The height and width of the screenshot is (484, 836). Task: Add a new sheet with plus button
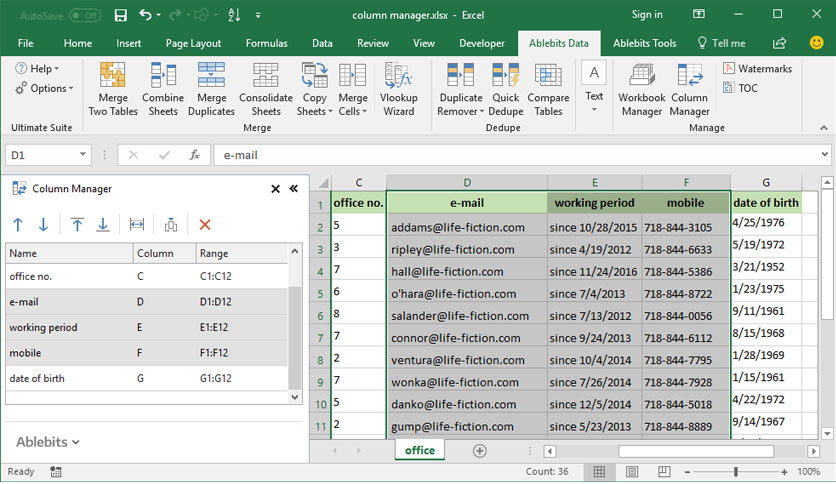479,450
